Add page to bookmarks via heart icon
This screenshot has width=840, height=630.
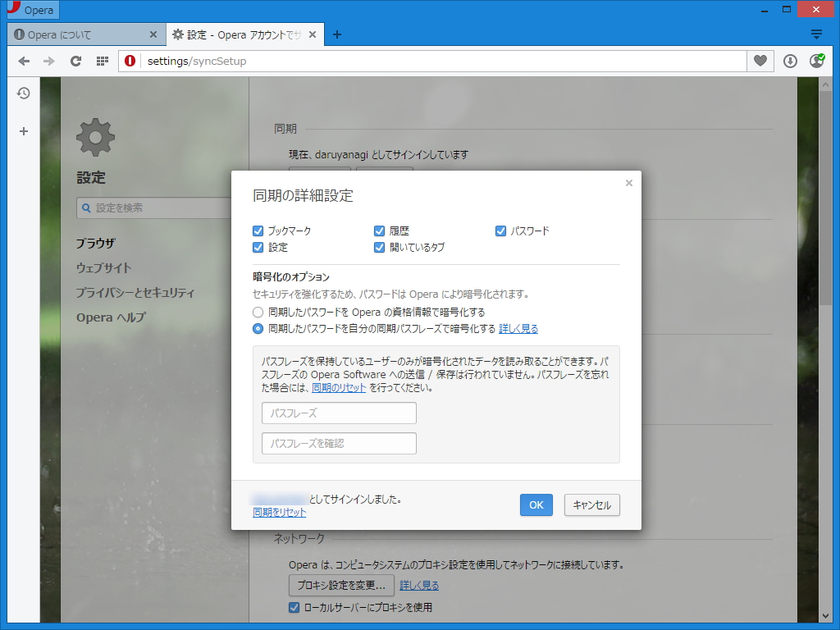click(x=759, y=61)
